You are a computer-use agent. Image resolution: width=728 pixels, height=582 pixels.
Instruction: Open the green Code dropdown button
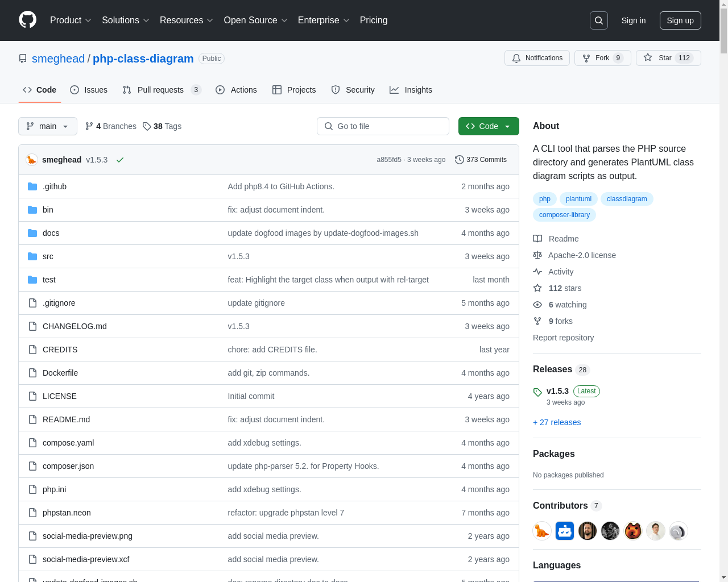pyautogui.click(x=489, y=126)
